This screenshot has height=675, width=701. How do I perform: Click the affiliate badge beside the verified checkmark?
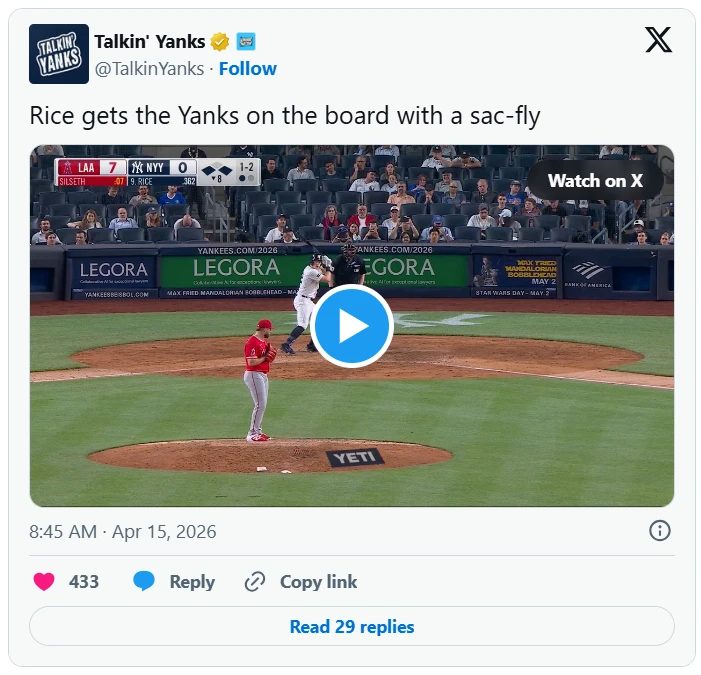tap(246, 42)
